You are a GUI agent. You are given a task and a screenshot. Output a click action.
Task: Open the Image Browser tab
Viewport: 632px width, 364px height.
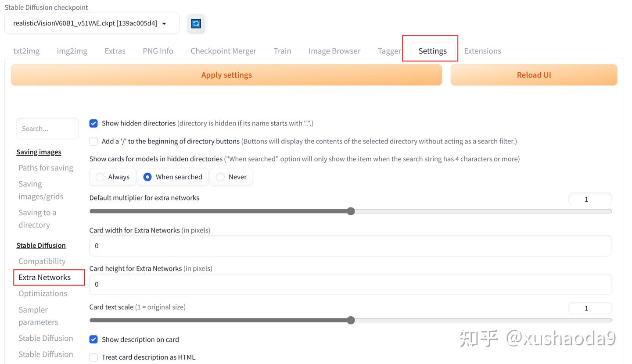point(334,51)
